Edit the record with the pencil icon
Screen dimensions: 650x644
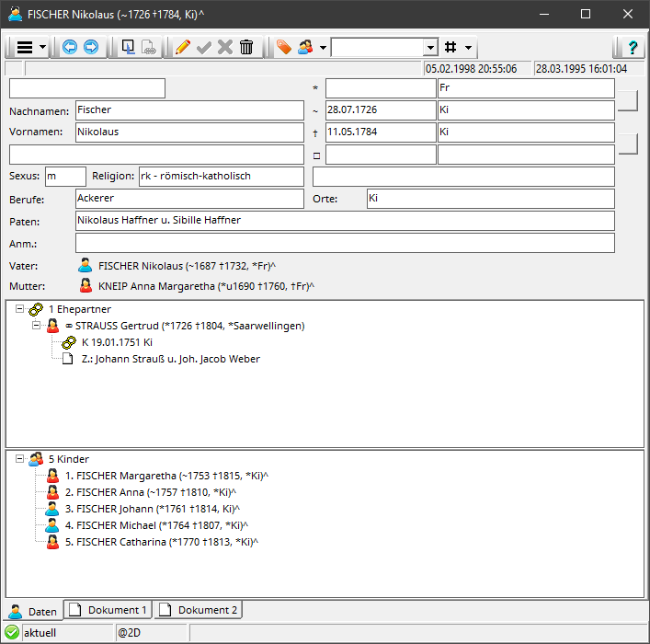[182, 47]
